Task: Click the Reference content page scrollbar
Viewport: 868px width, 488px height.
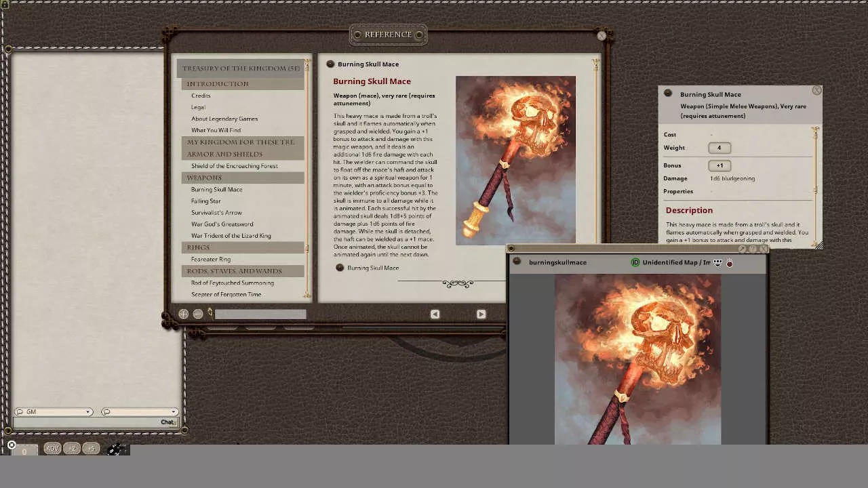Action: [596, 152]
